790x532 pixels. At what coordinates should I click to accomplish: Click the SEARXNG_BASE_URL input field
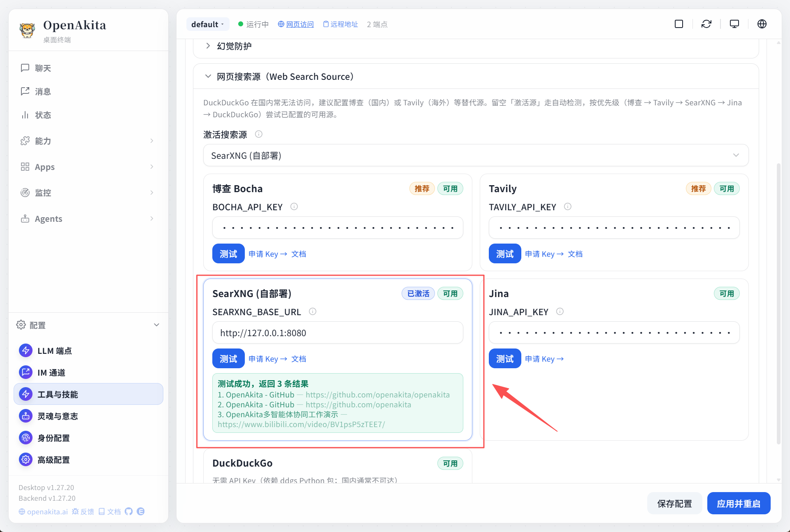(338, 332)
